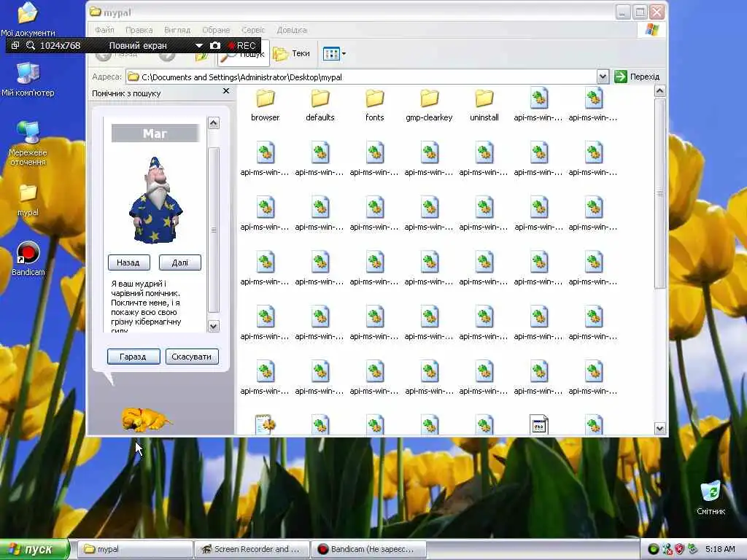Click the wizard Маг character image
The image size is (747, 560).
coord(155,201)
